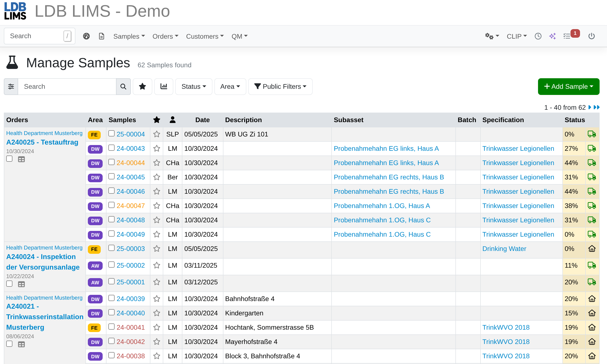Viewport: 607px width, 364px height.
Task: Click truck icon for sample 25-00004
Action: coord(592,134)
